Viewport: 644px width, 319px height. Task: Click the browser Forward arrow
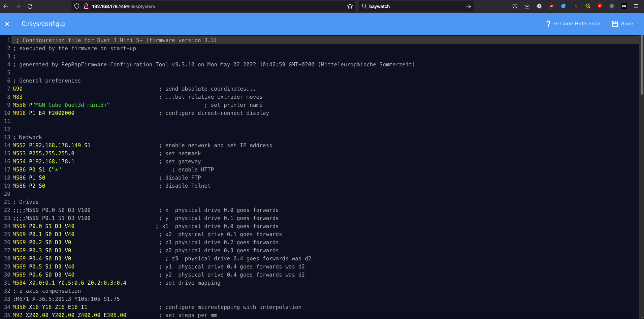point(18,6)
